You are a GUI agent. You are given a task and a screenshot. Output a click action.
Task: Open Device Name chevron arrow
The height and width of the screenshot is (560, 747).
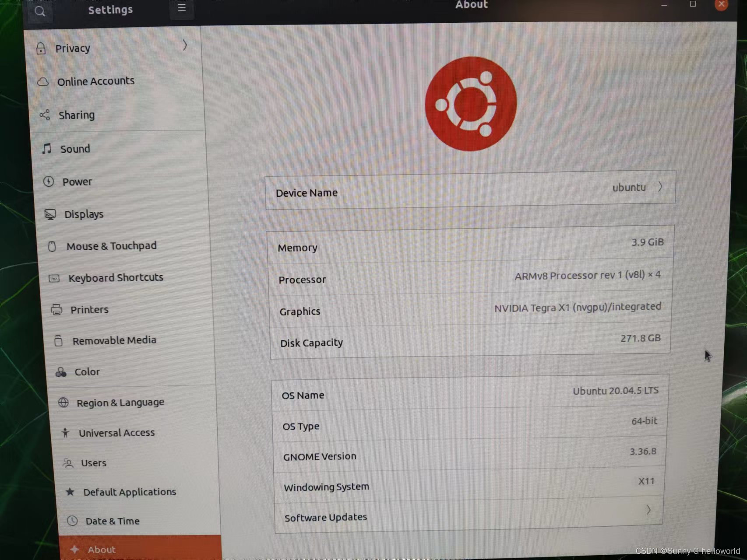point(660,187)
